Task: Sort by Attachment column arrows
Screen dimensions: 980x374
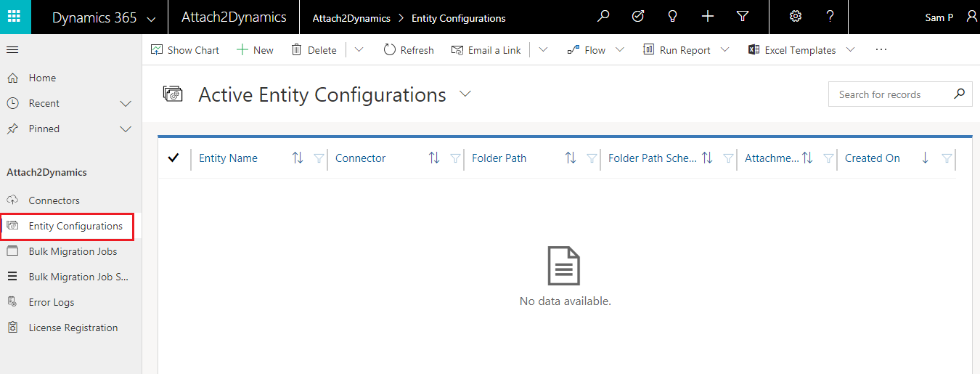Action: (807, 158)
